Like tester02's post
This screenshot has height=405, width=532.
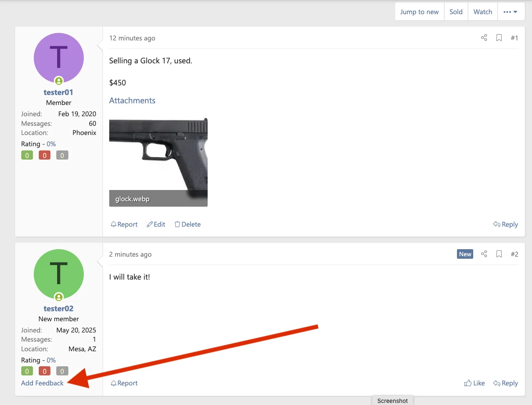[x=474, y=383]
